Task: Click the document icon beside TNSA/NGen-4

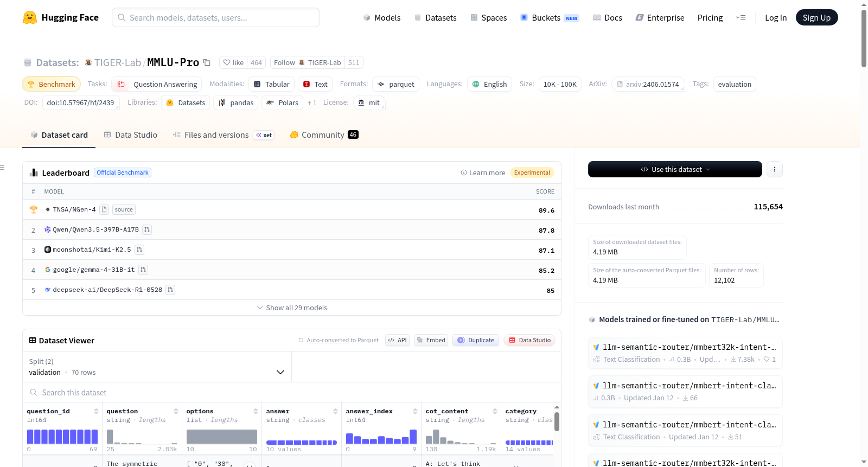Action: pyautogui.click(x=104, y=209)
